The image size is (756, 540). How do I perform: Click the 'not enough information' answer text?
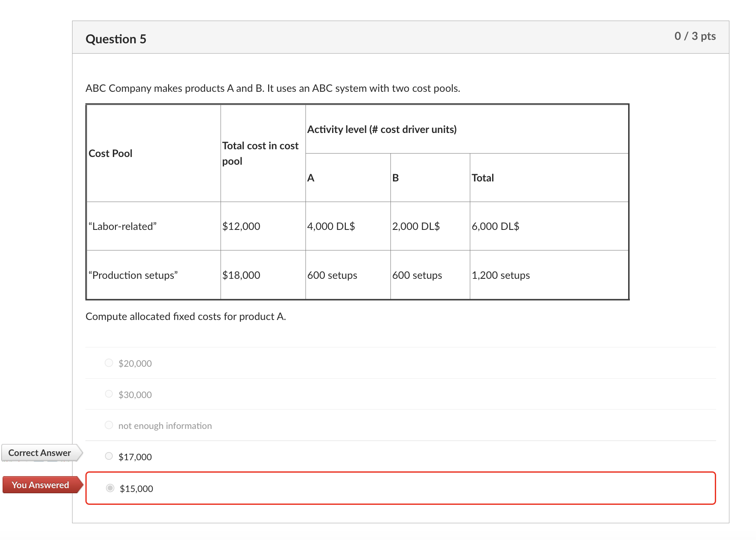165,426
